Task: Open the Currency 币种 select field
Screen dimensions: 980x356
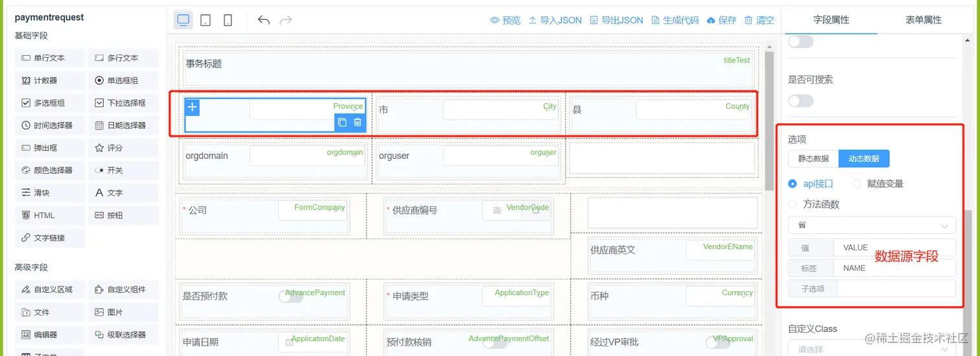Action: coord(720,296)
